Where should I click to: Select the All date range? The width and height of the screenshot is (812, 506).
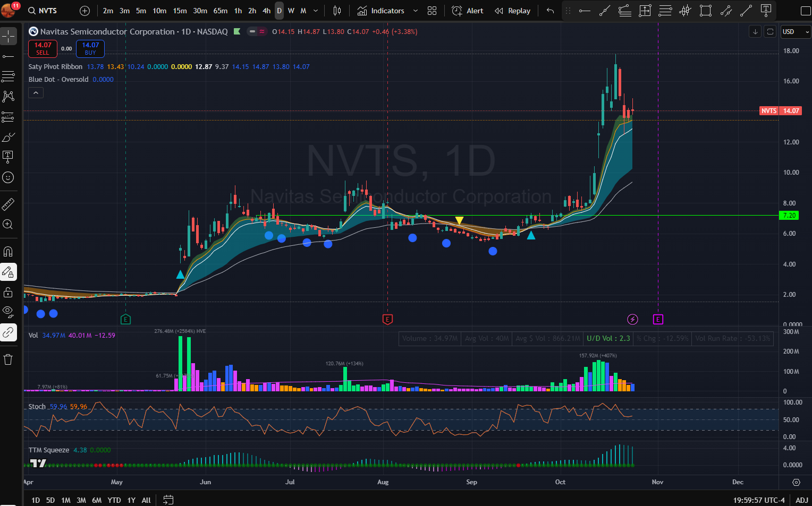tap(146, 500)
